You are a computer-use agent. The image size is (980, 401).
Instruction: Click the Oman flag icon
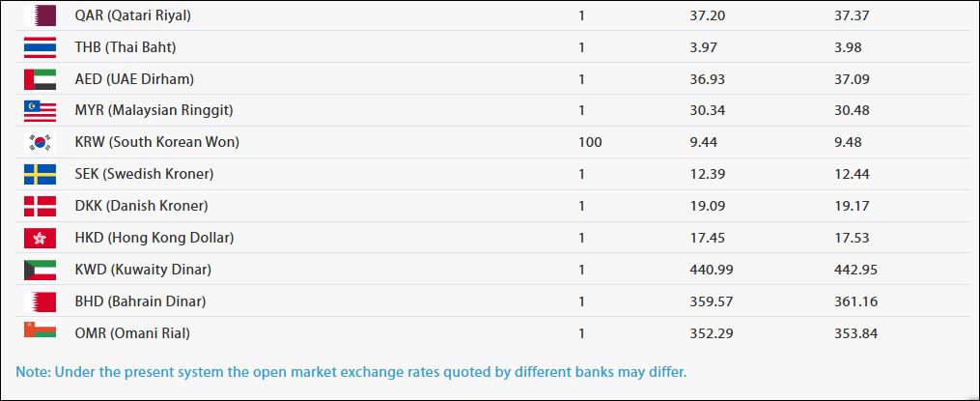(x=40, y=331)
